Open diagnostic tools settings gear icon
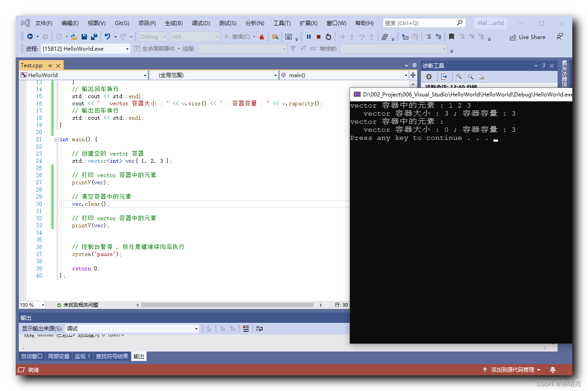The width and height of the screenshot is (588, 391). click(429, 77)
